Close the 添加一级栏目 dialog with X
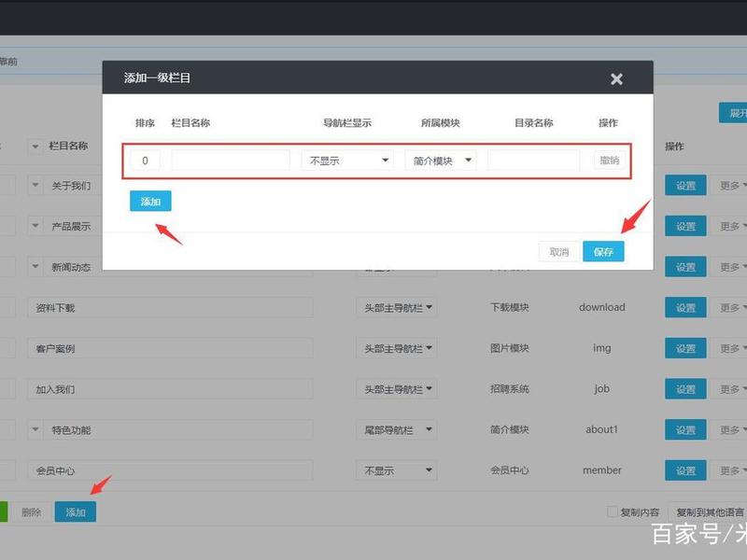The height and width of the screenshot is (560, 747). pyautogui.click(x=616, y=78)
